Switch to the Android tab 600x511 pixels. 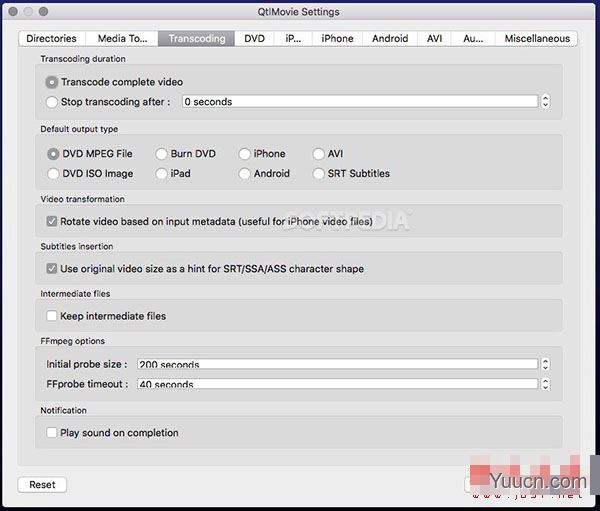click(390, 39)
